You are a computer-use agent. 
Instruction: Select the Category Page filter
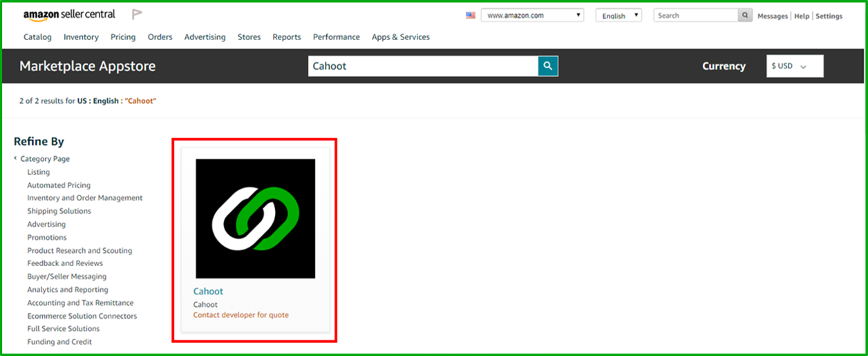coord(45,159)
